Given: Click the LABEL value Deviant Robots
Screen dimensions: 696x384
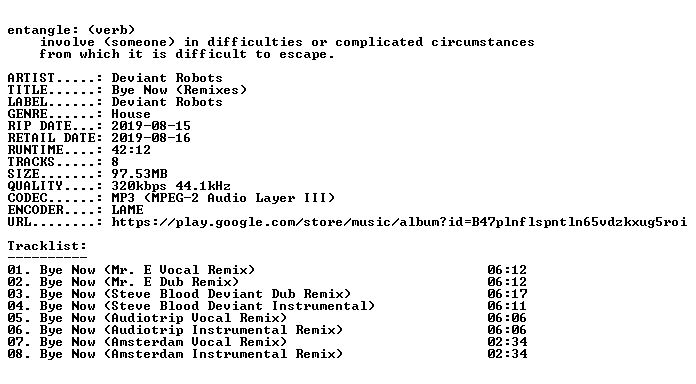Looking at the screenshot, I should click(167, 102).
